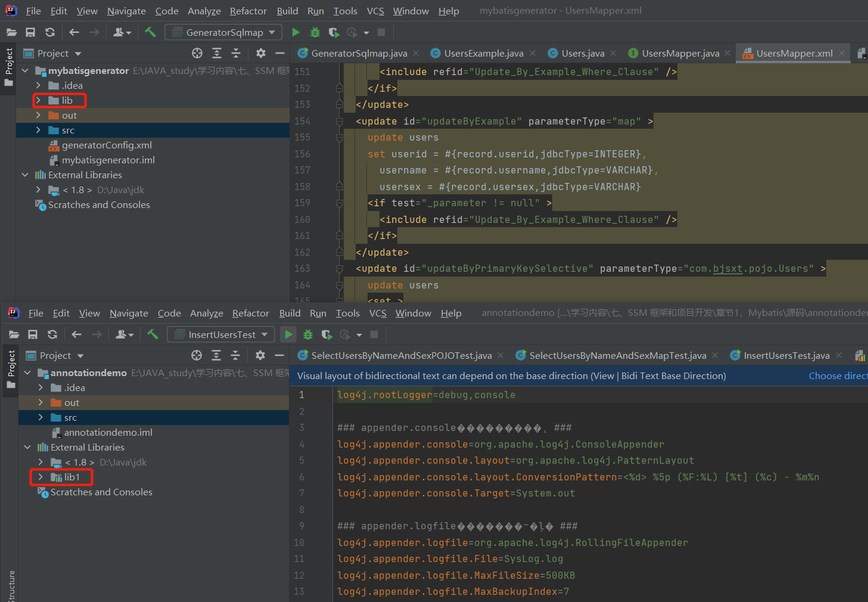
Task: Expand out folder in annotationdemo tree
Action: [41, 402]
